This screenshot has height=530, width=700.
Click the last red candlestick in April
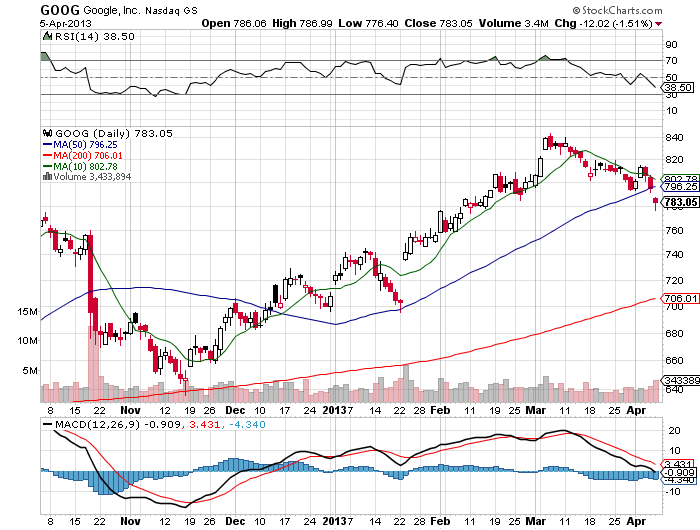655,203
